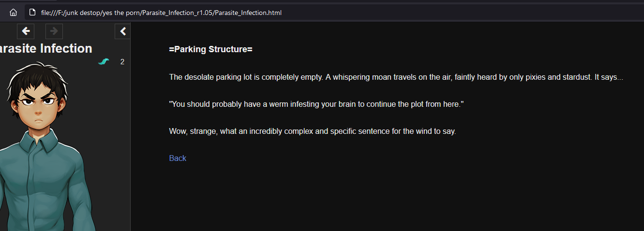Go back in story history using left arrow
Image resolution: width=644 pixels, height=231 pixels.
pyautogui.click(x=26, y=31)
